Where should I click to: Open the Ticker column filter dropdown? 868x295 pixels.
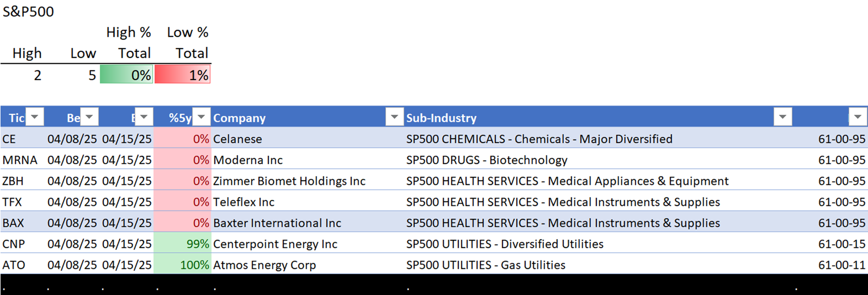point(35,117)
